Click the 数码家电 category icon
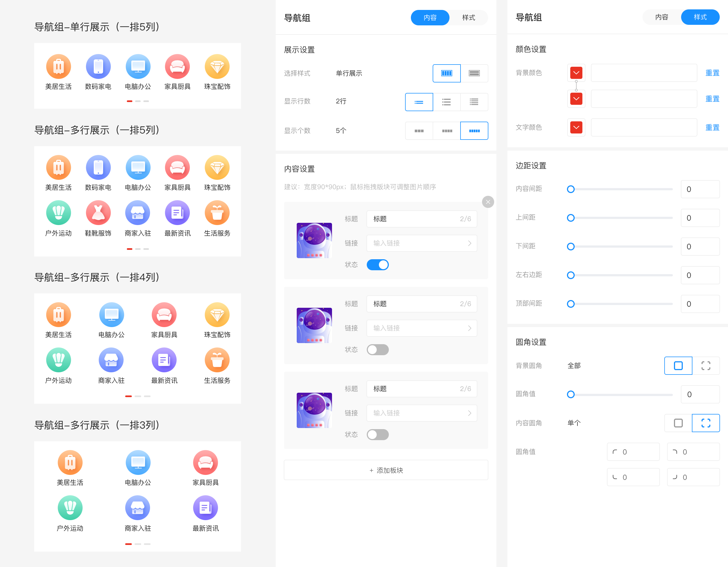The width and height of the screenshot is (728, 567). tap(98, 66)
